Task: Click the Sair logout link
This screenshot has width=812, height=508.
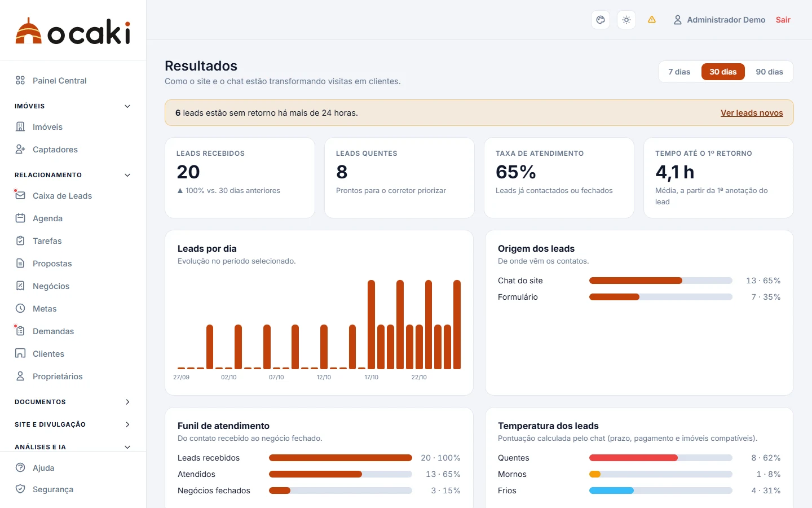Action: click(783, 20)
